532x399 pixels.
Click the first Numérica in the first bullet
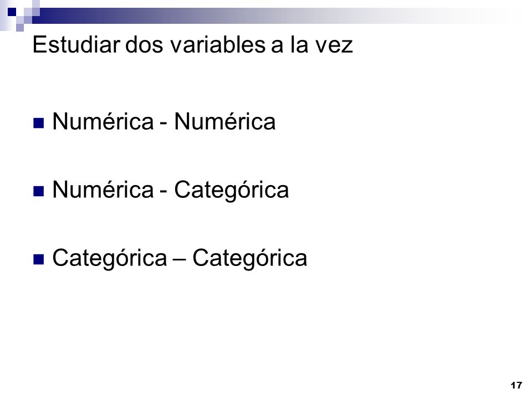[103, 121]
